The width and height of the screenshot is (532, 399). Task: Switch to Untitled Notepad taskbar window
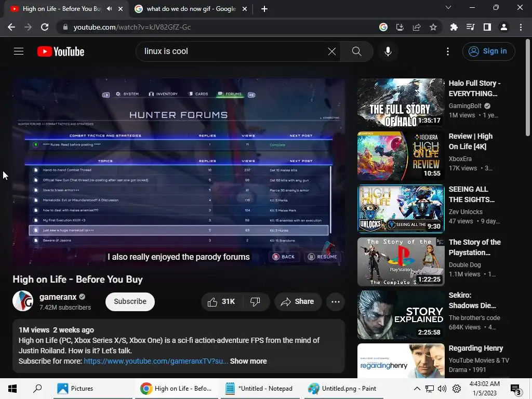[260, 389]
